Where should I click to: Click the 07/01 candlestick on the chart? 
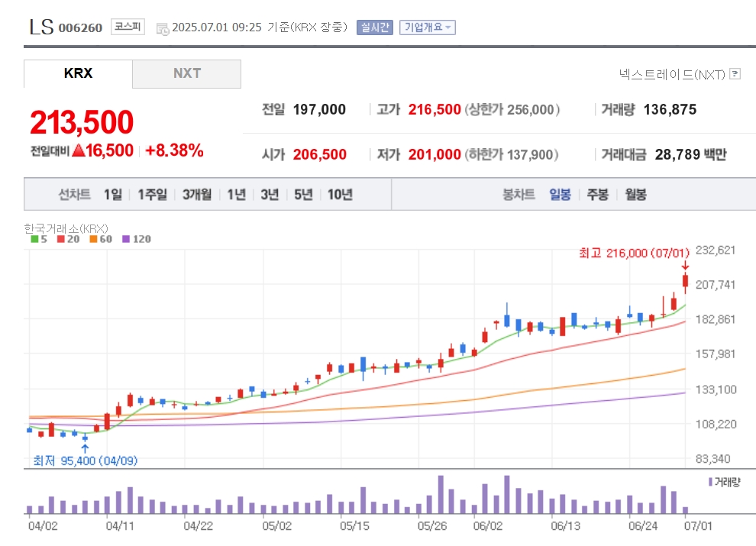tap(685, 283)
